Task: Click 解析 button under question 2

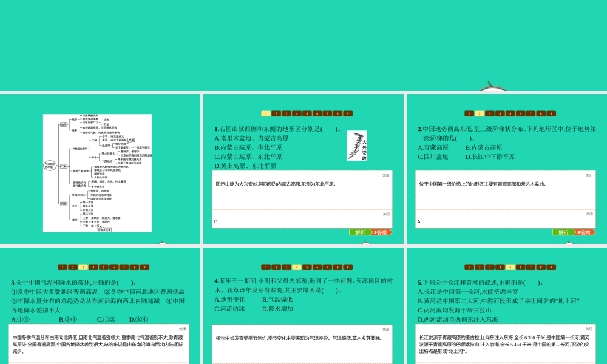Action: (x=563, y=232)
